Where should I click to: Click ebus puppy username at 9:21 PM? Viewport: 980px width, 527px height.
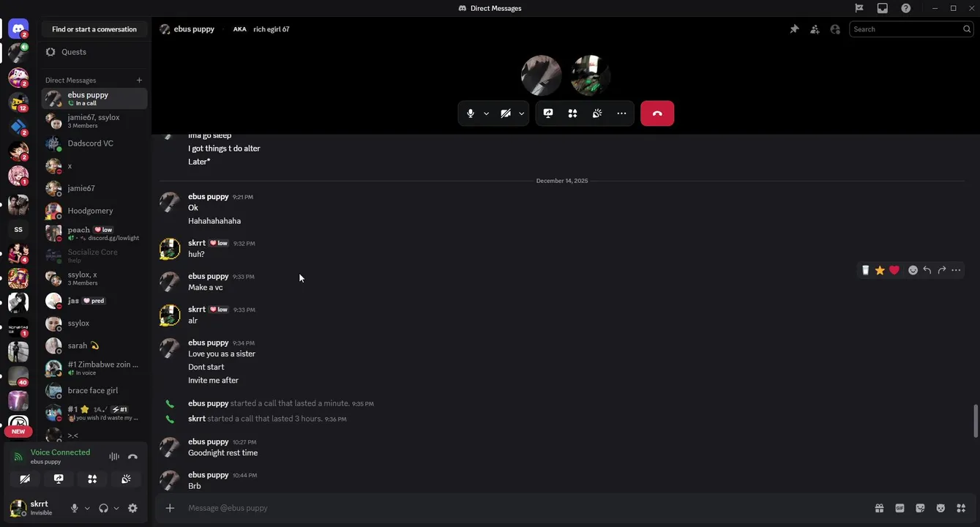(208, 197)
